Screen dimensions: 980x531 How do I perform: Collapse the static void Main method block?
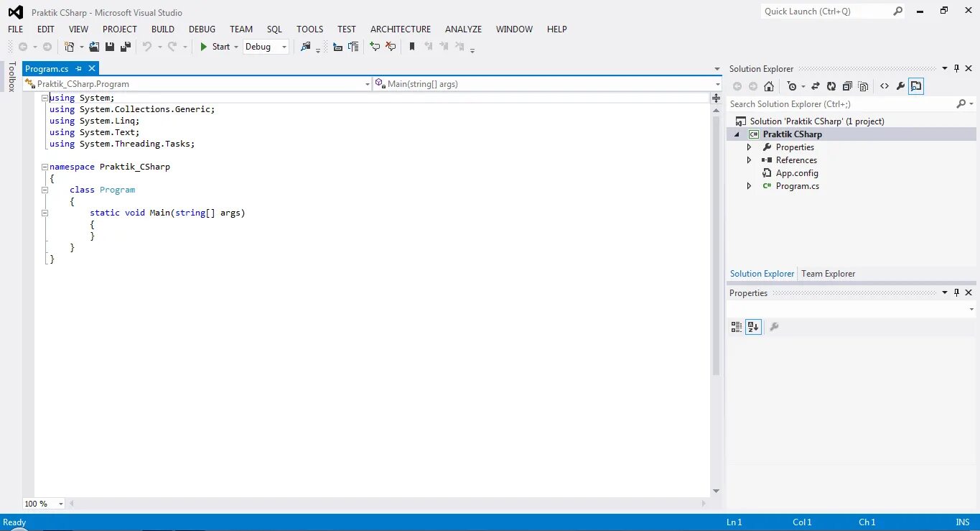point(45,213)
